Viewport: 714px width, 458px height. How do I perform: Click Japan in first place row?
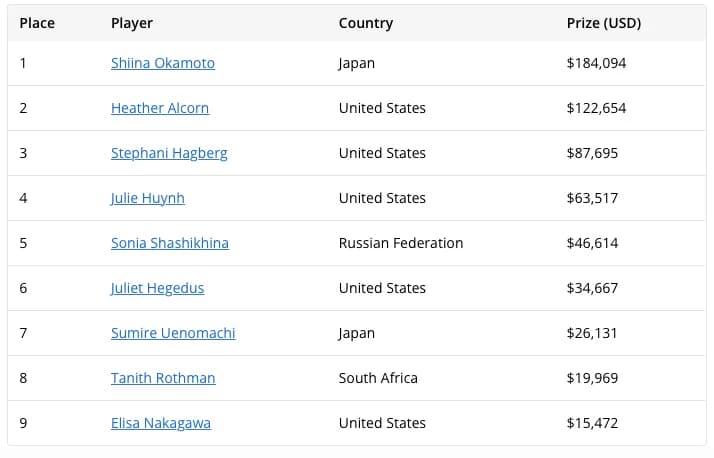click(x=357, y=63)
